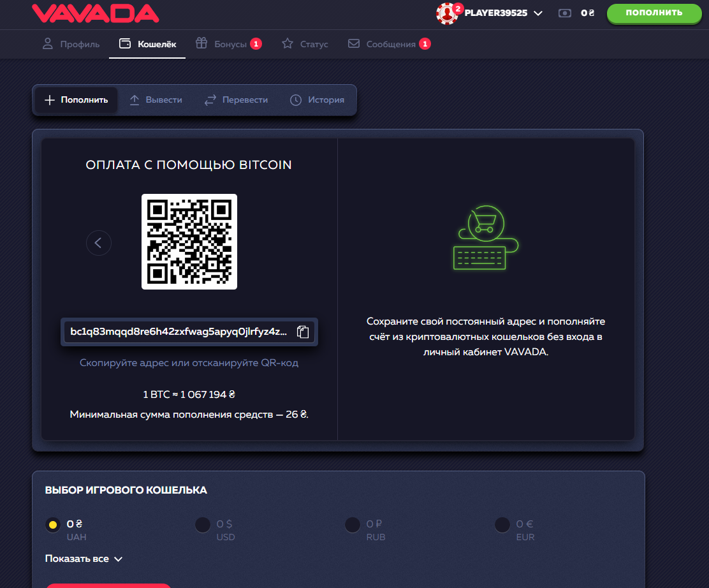Click the green cart and keyboard illustration
The image size is (709, 588).
(486, 237)
